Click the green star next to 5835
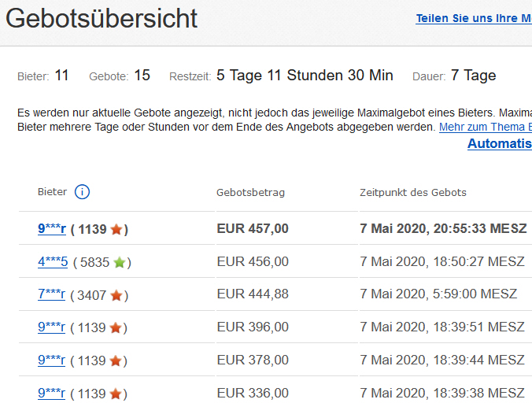This screenshot has width=532, height=403. (x=120, y=263)
